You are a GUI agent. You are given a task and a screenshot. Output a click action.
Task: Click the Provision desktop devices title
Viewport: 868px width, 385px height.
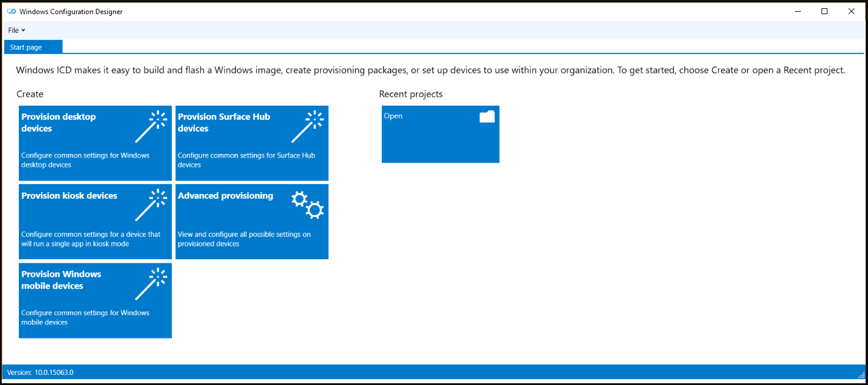[58, 122]
